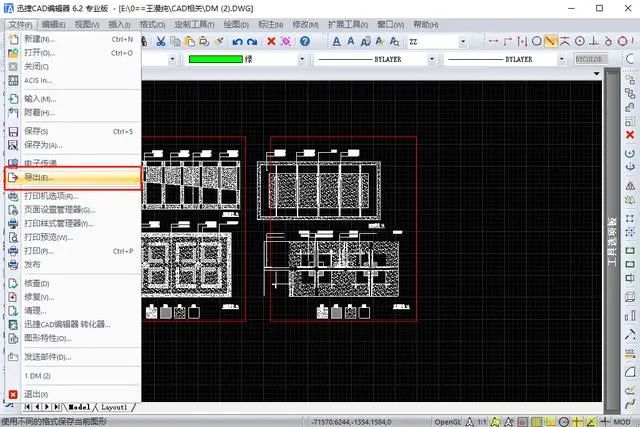Click the chamfer icon in right toolbar
Image resolution: width=640 pixels, height=427 pixels.
[630, 372]
